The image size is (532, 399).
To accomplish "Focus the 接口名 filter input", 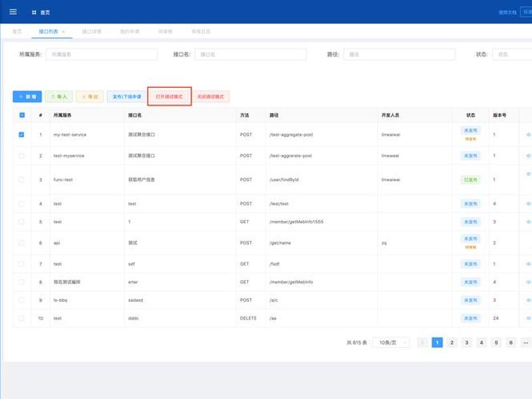I will (251, 55).
